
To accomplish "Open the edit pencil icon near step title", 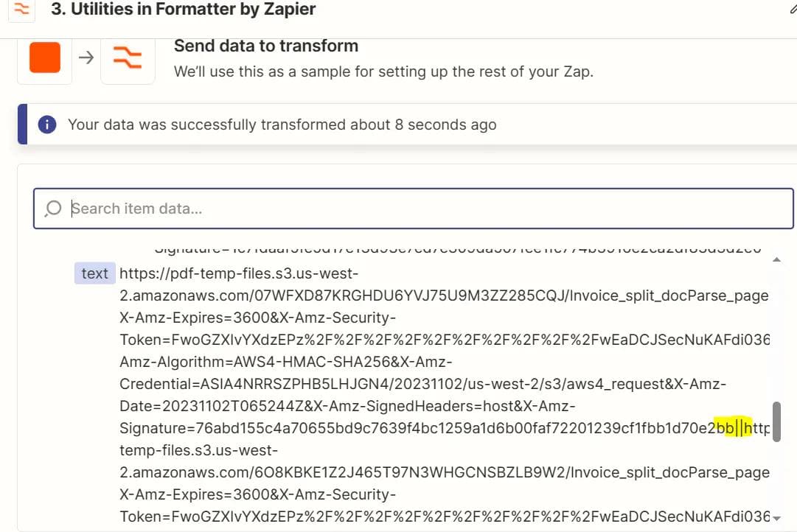I will [x=793, y=9].
